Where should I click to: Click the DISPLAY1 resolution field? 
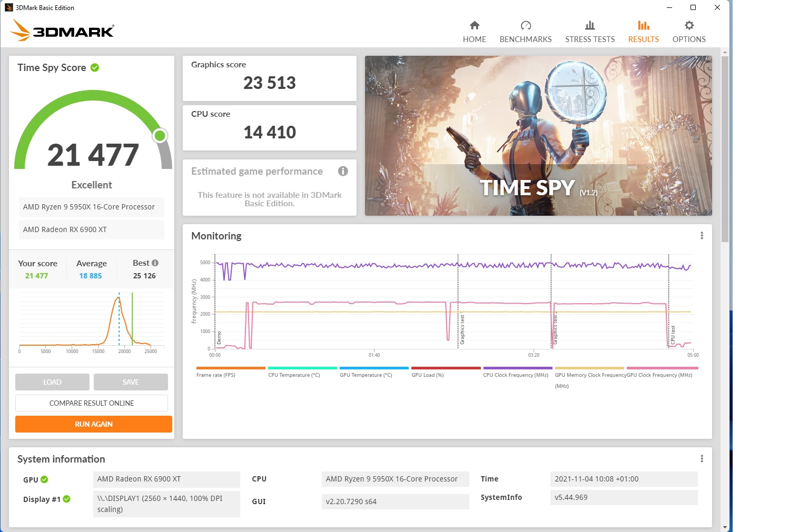[x=166, y=504]
